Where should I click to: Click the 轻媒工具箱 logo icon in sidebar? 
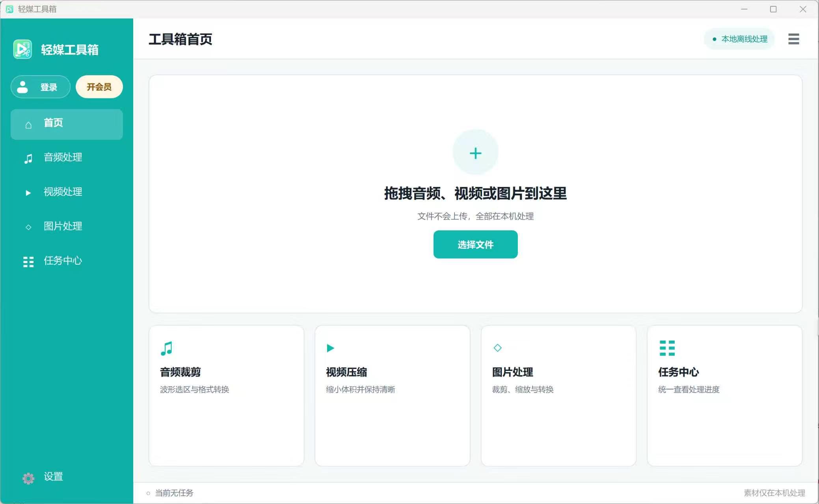point(22,49)
